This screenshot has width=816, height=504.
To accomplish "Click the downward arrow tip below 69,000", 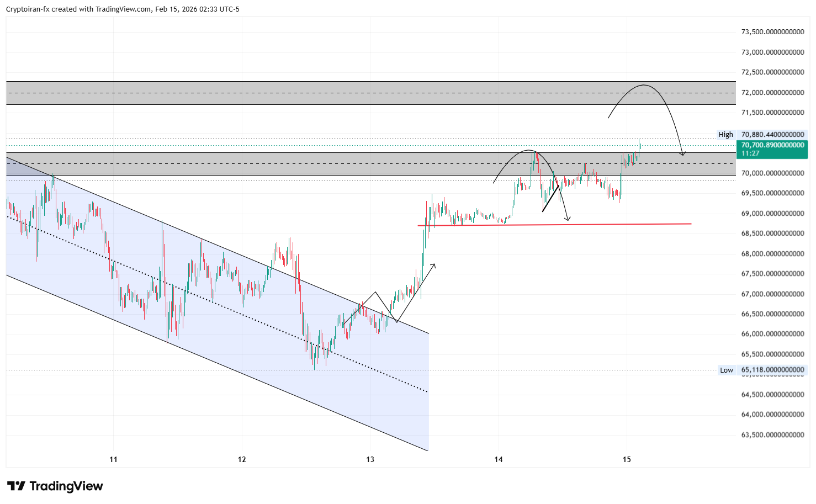I will pos(568,220).
